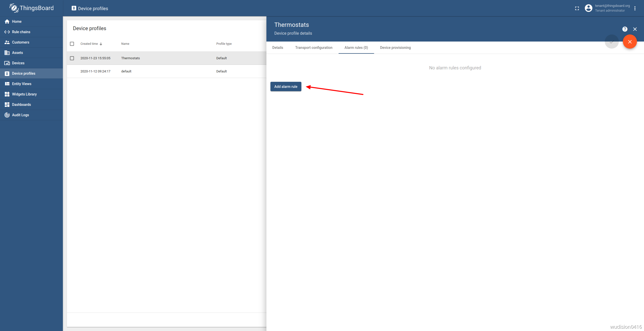Open the Devices sidebar icon
This screenshot has width=644, height=331.
(x=7, y=63)
